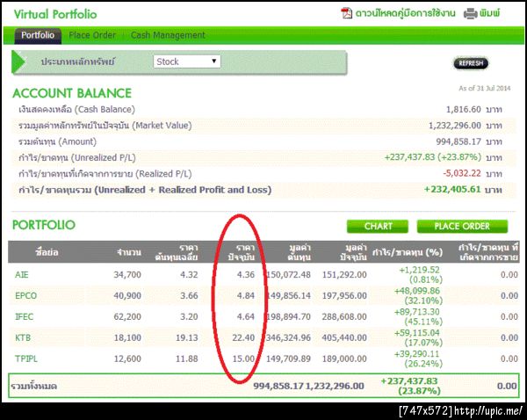Select the Realized P/L value -5,032.22

[x=462, y=173]
